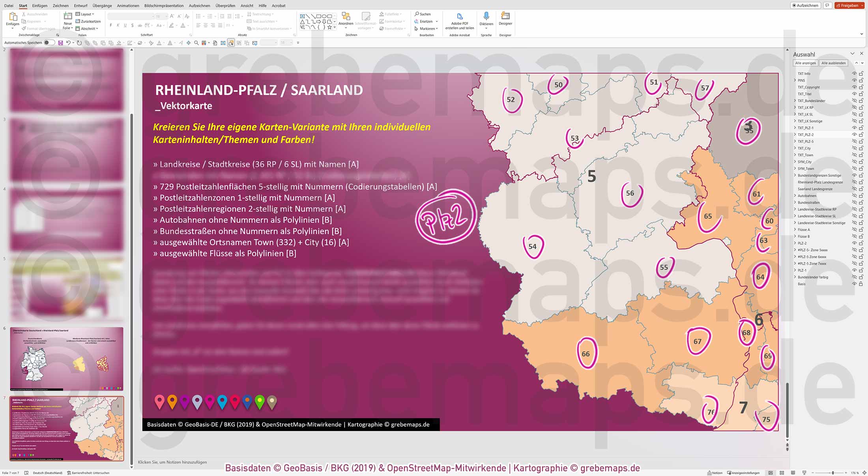Image resolution: width=868 pixels, height=476 pixels.
Task: Open the Designer pane
Action: [505, 18]
